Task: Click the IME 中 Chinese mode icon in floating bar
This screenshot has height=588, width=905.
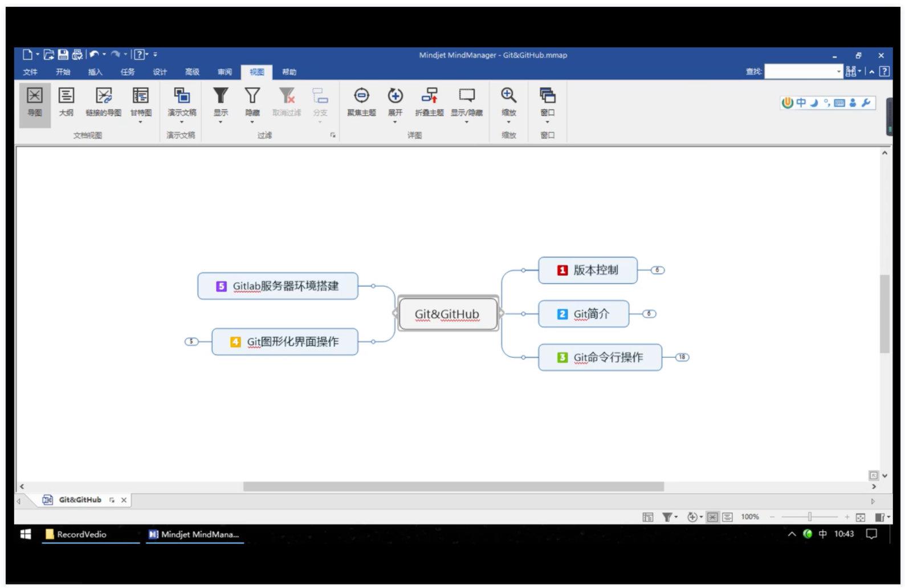Action: 801,103
